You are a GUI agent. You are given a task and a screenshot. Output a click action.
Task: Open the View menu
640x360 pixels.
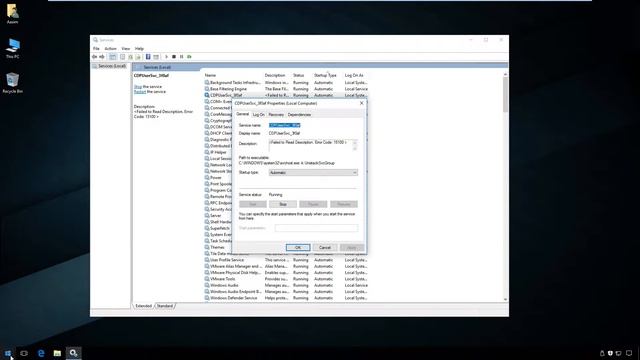(x=126, y=49)
